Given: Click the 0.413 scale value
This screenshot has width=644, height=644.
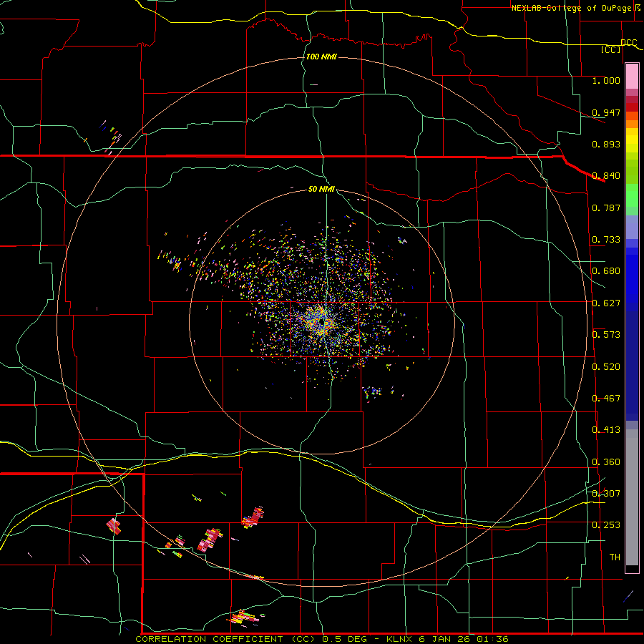Looking at the screenshot, I should (x=606, y=430).
